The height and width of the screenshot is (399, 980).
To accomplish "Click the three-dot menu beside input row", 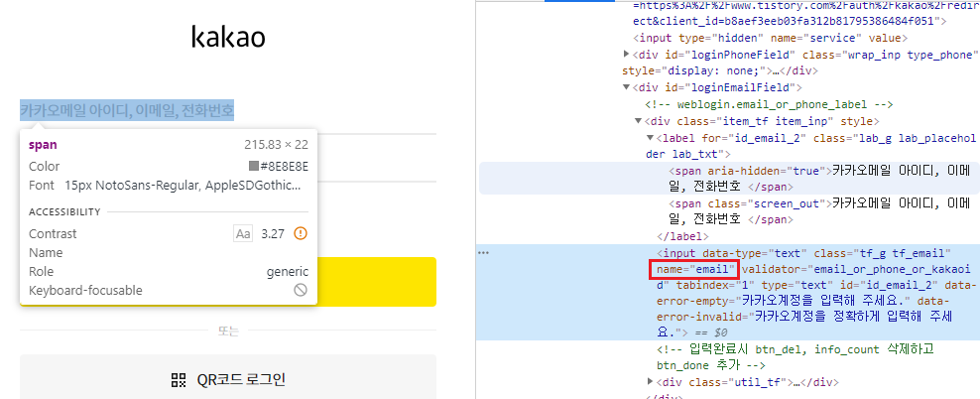I will pos(483,253).
